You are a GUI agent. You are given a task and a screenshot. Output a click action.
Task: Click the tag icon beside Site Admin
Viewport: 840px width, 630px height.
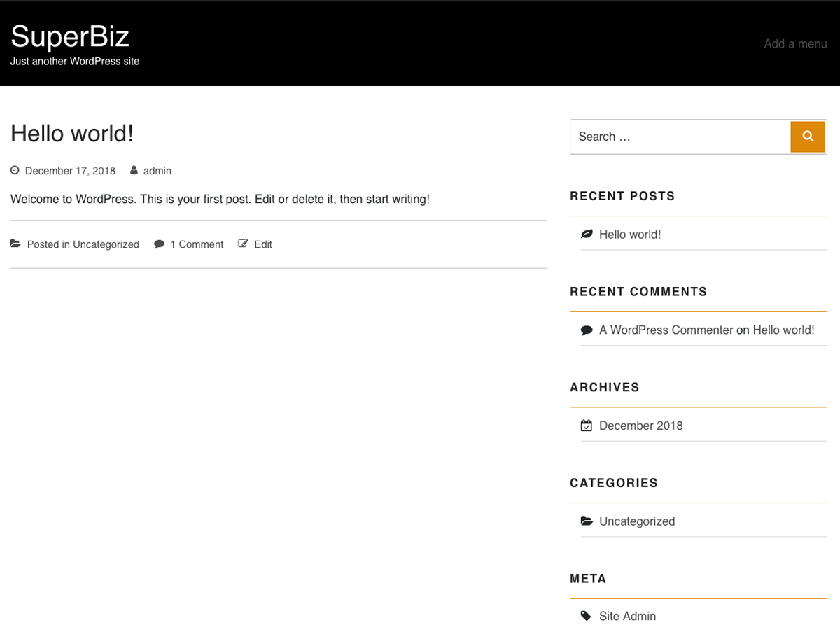[x=587, y=615]
